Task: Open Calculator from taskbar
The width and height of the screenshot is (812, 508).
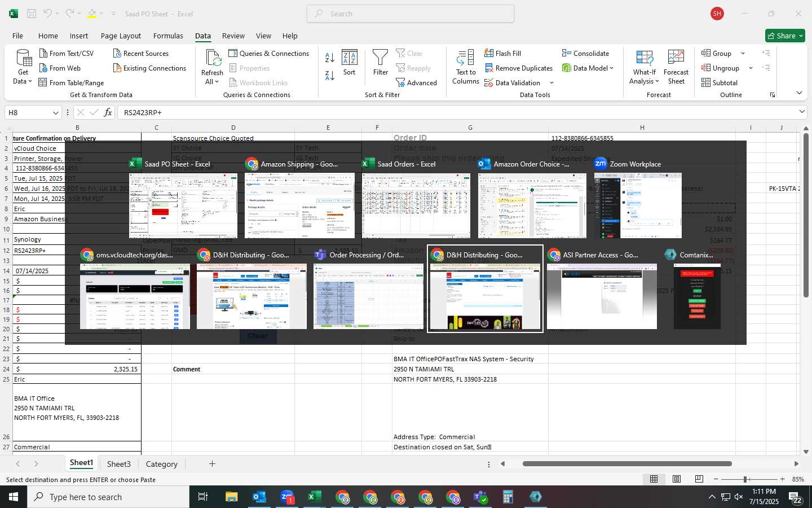Action: [507, 497]
